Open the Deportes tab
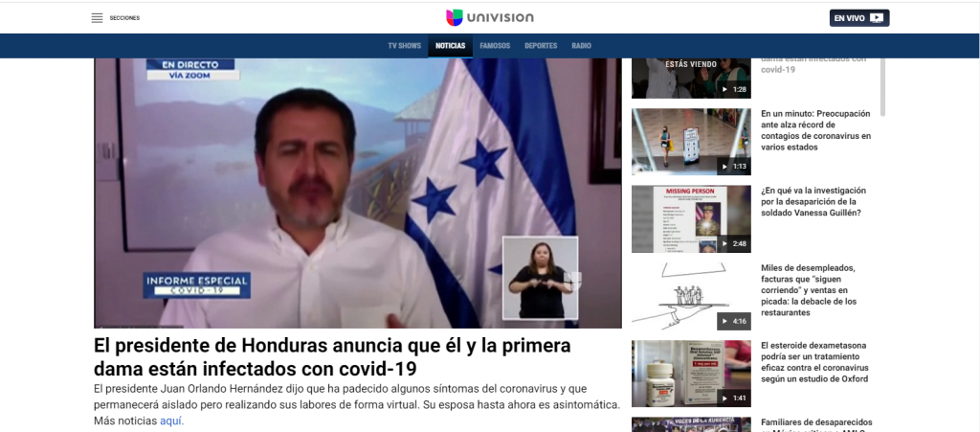The width and height of the screenshot is (980, 432). (x=541, y=46)
